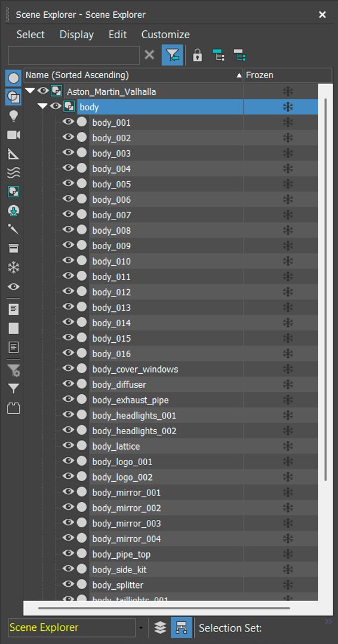The width and height of the screenshot is (338, 644).
Task: Collapse the body group tree node
Action: tap(42, 106)
